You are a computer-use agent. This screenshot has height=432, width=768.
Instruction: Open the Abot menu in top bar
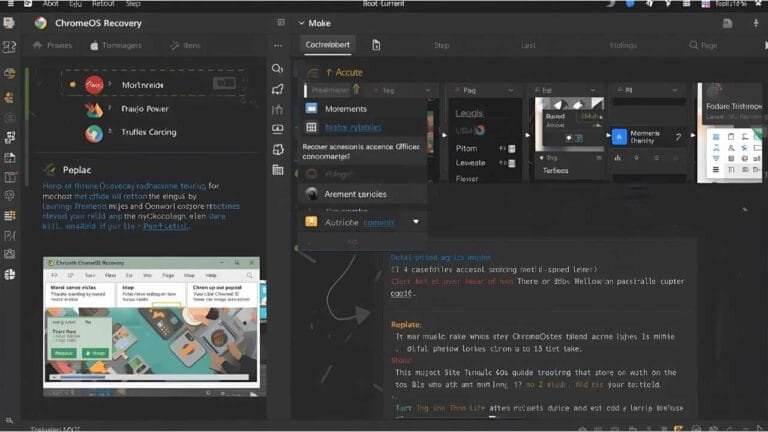coord(50,4)
